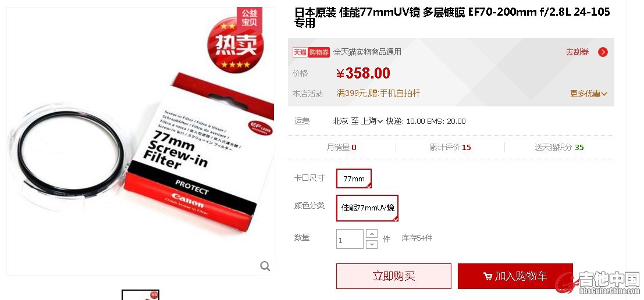View the 月销量 monthly sales item
This screenshot has height=300, width=644.
[341, 147]
